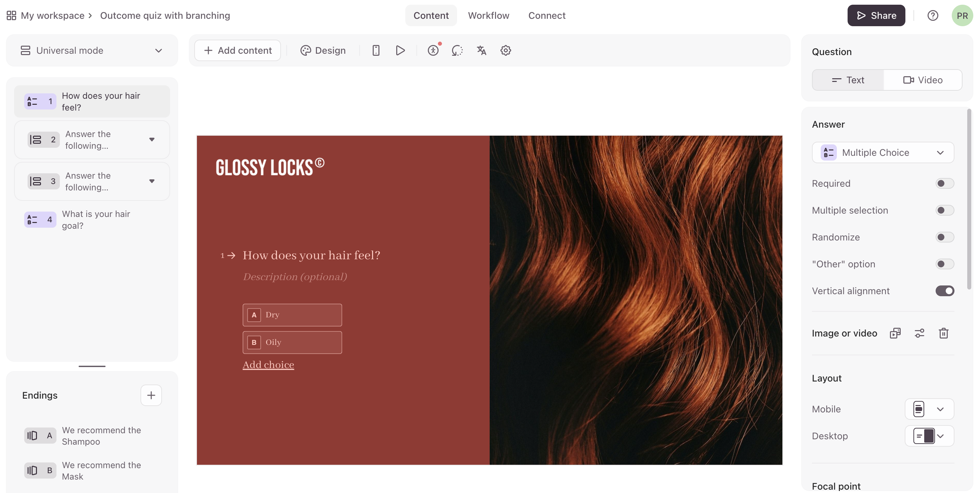Switch to the Connect tab
This screenshot has height=493, width=980.
547,15
